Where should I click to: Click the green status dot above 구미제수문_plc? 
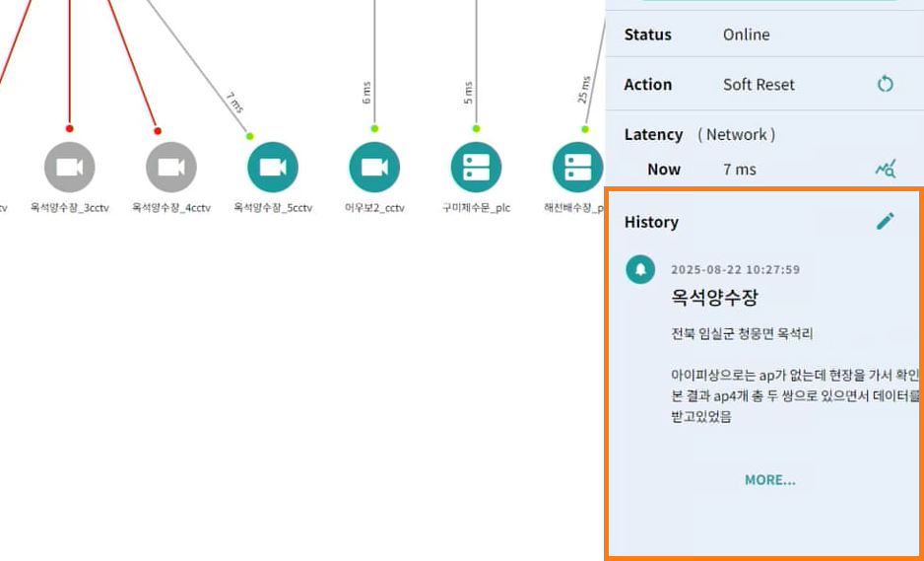[476, 128]
